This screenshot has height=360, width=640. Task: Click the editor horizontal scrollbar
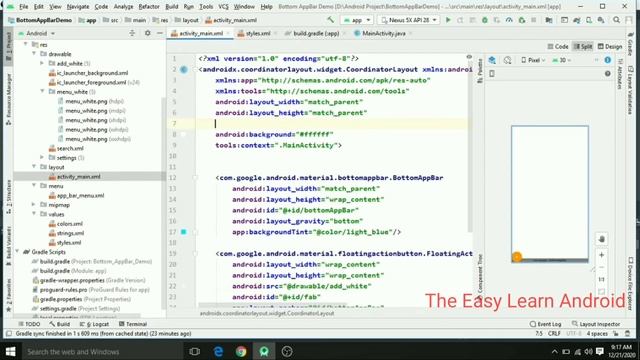point(272,306)
